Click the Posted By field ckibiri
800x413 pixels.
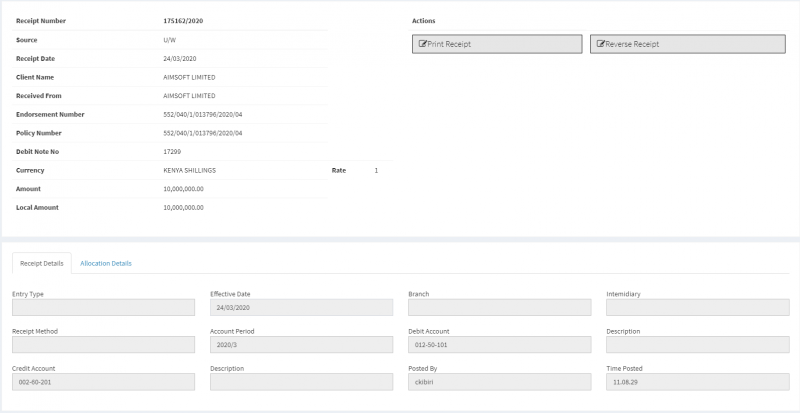(x=499, y=382)
